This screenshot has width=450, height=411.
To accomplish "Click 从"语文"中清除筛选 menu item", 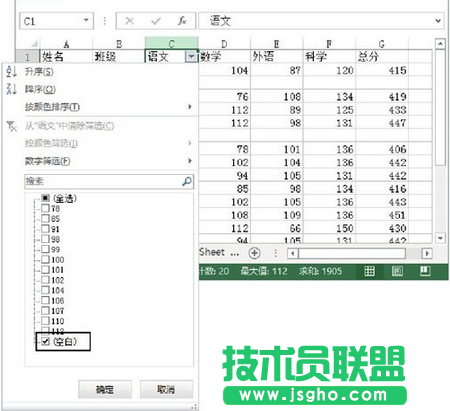I will click(x=69, y=126).
